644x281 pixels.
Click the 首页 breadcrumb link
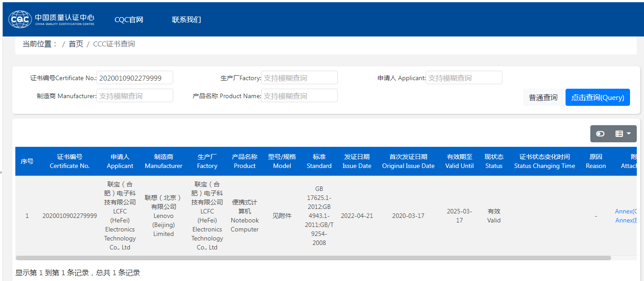76,44
